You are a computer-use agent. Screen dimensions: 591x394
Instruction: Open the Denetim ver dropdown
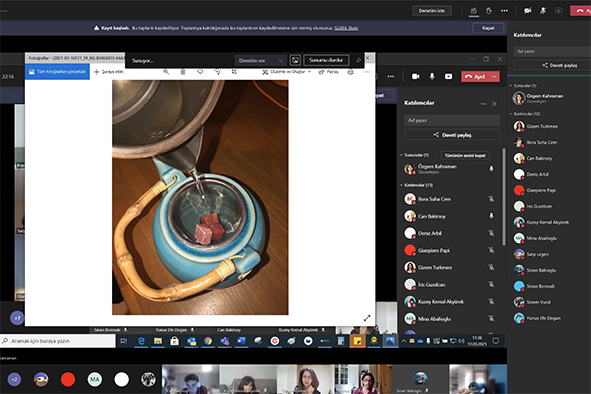tap(260, 60)
